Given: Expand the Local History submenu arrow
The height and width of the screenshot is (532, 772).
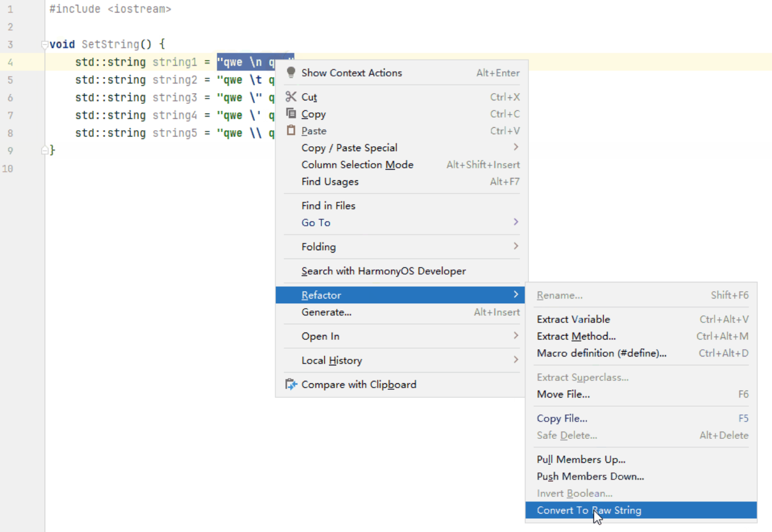Looking at the screenshot, I should (x=516, y=360).
